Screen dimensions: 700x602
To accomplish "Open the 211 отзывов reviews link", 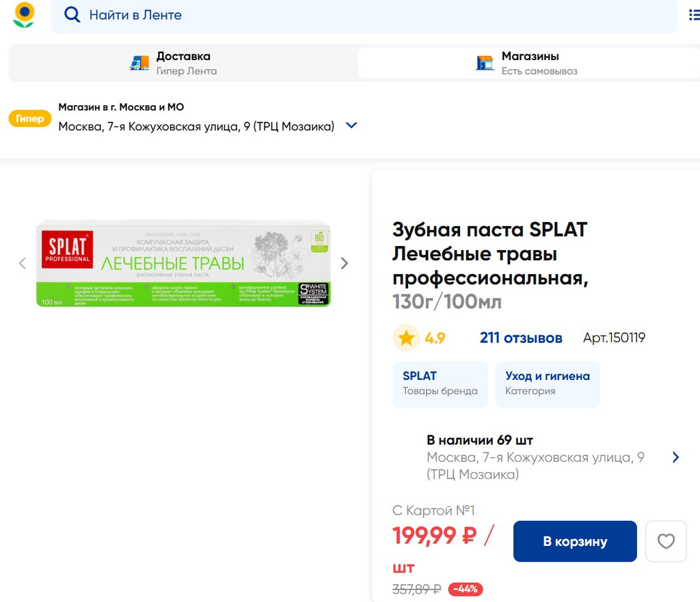I will click(x=521, y=338).
